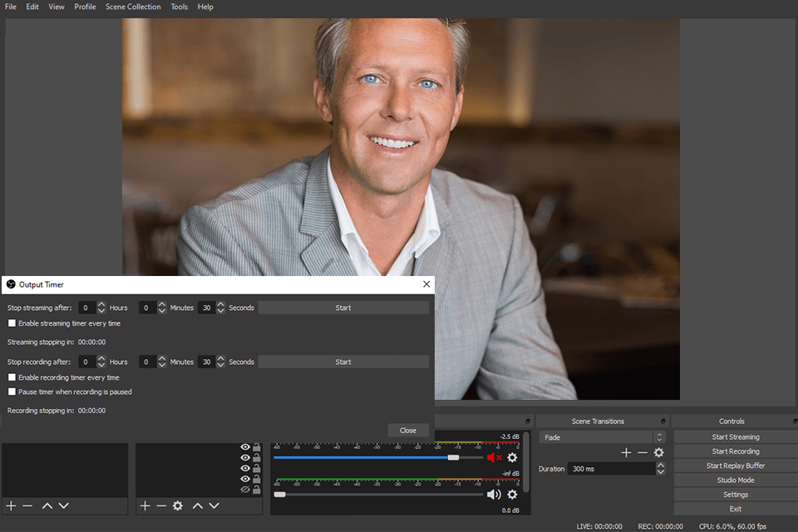Open the Tools menu
This screenshot has width=798, height=532.
pos(179,7)
